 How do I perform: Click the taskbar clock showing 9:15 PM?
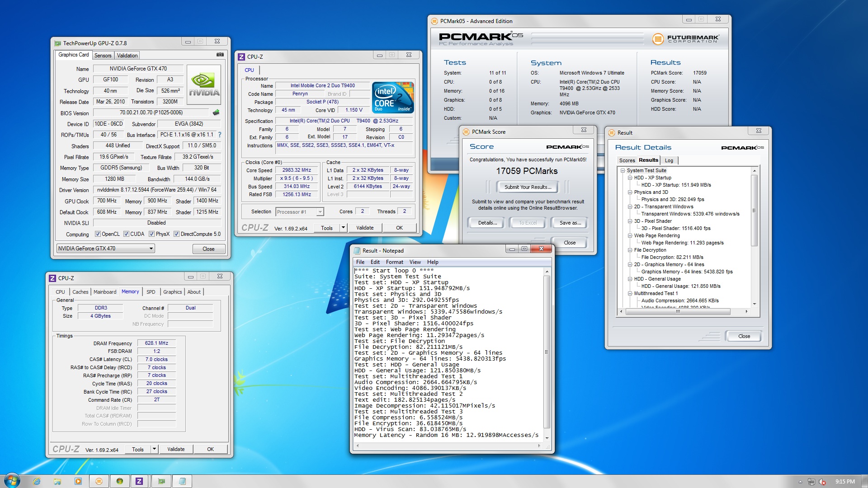844,482
